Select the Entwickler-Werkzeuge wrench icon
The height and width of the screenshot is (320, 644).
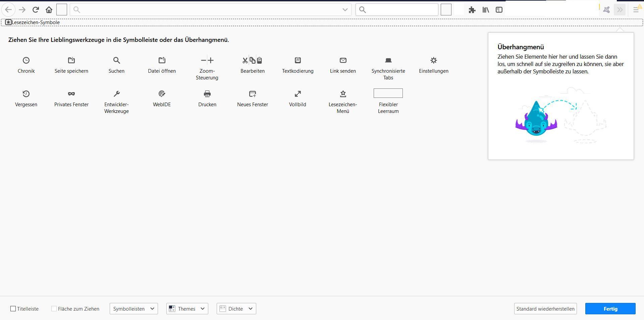coord(116,94)
